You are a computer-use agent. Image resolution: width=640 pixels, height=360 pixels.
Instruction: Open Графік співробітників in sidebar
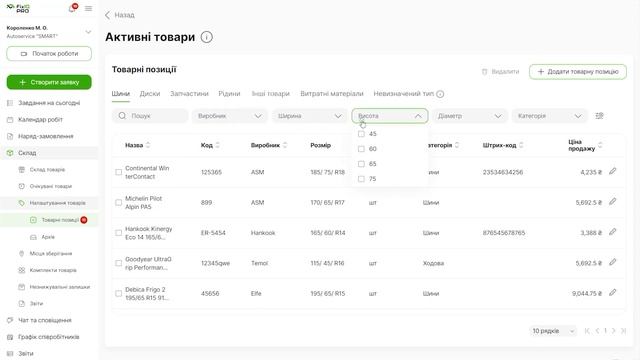point(49,337)
